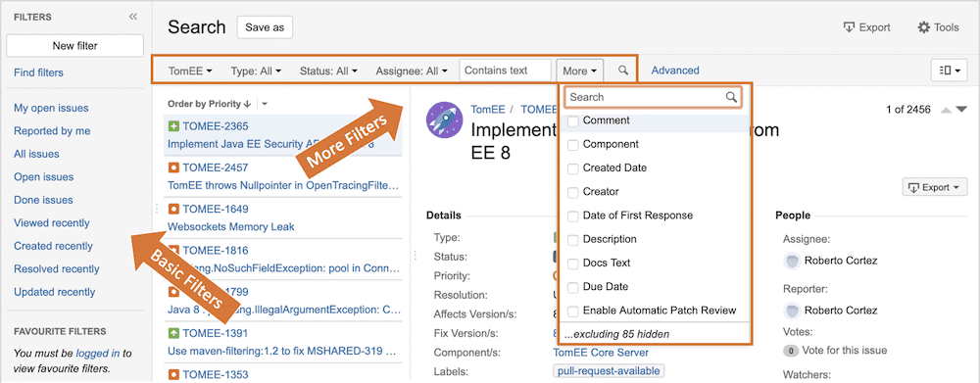Check the Due Date filter option
This screenshot has height=383, width=980.
coord(572,287)
